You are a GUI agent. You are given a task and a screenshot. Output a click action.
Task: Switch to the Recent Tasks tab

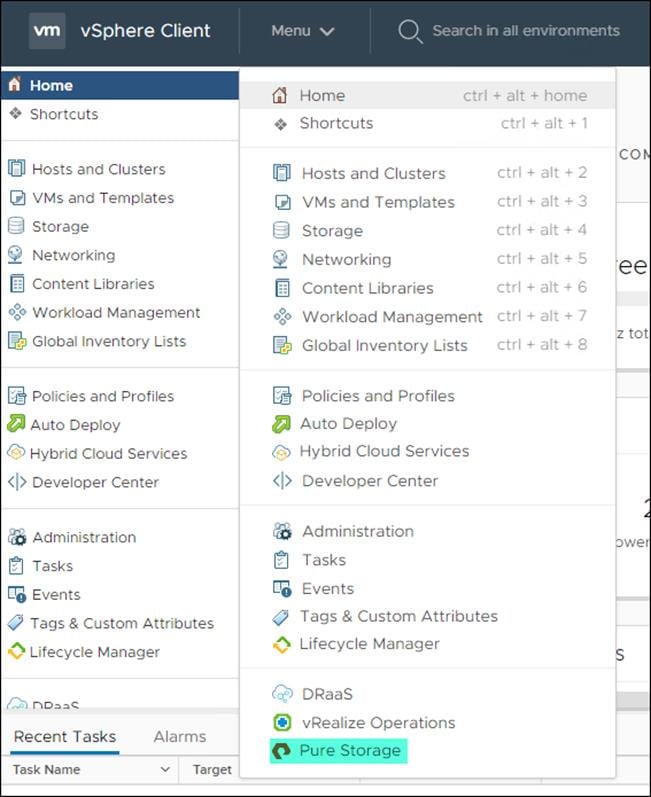click(65, 736)
